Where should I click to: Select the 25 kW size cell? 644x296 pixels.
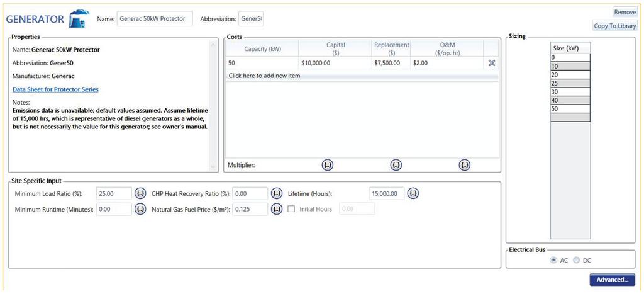pyautogui.click(x=570, y=83)
